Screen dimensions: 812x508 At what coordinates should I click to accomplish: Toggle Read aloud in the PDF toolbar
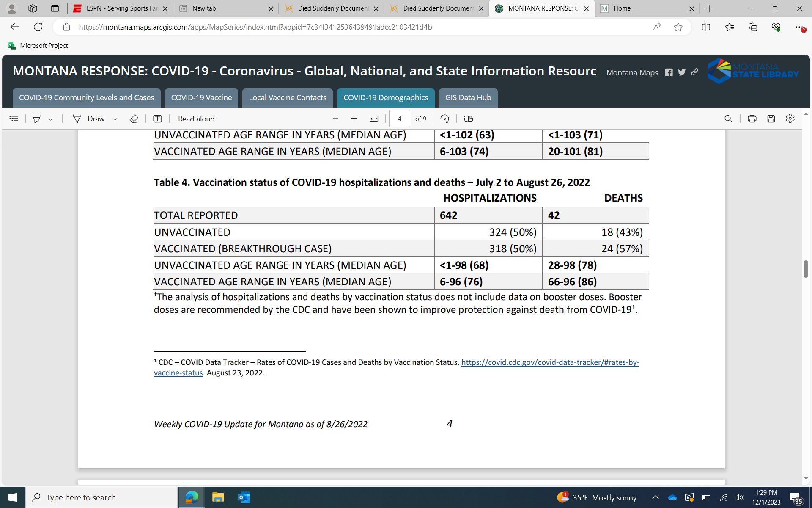[x=196, y=119]
